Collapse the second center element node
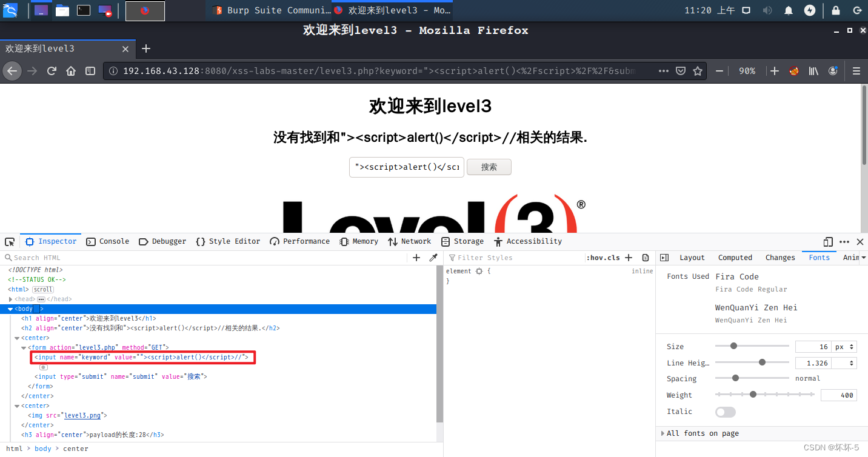This screenshot has width=868, height=457. tap(18, 406)
